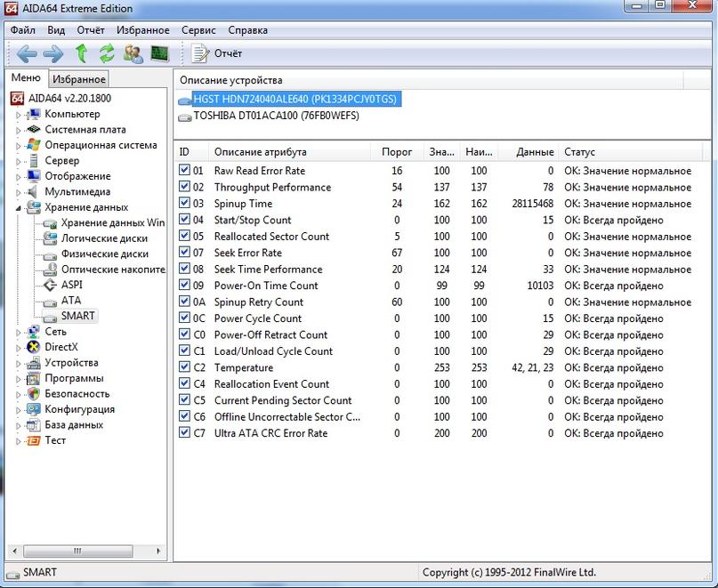Click the Сервер icon in the tree
The image size is (718, 588).
(x=34, y=161)
